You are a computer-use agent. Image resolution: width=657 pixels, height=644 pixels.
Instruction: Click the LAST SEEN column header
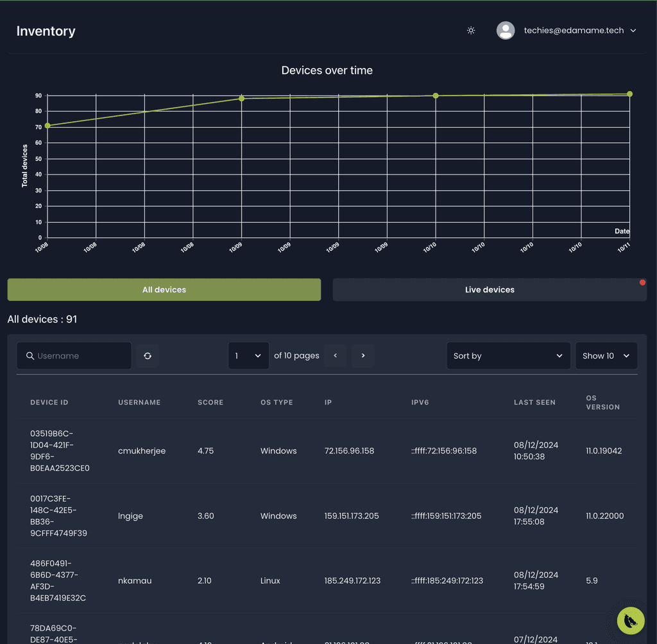pos(534,402)
